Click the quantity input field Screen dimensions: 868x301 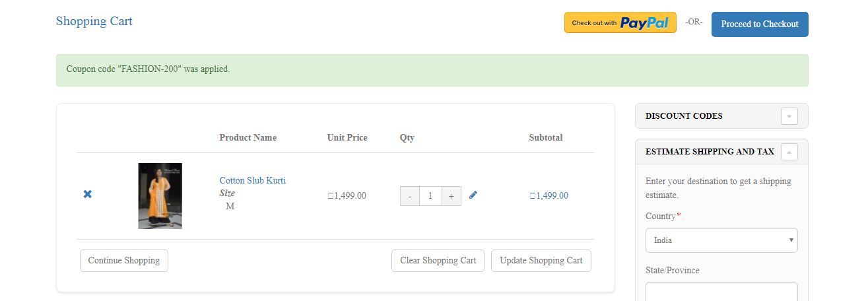point(430,196)
